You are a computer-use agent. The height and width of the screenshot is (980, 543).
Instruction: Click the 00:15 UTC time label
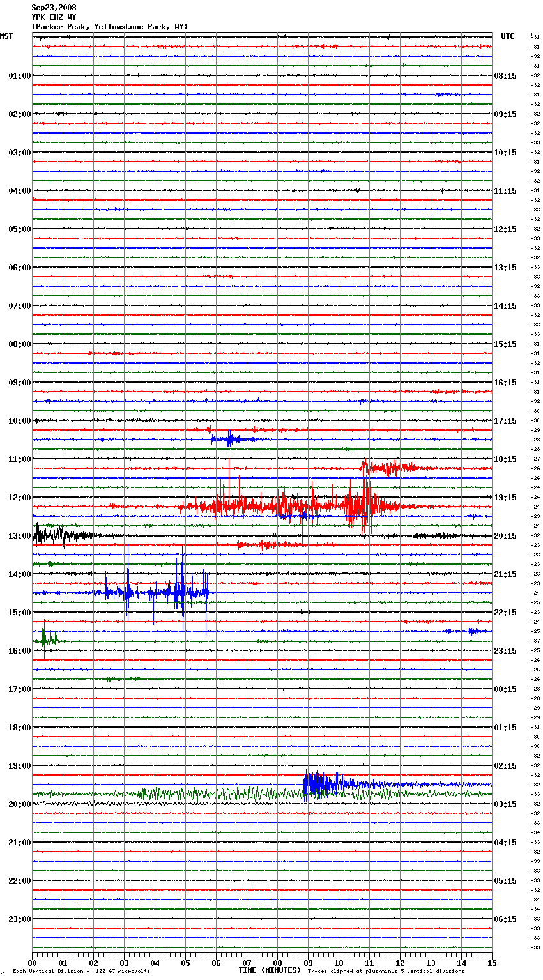(505, 689)
